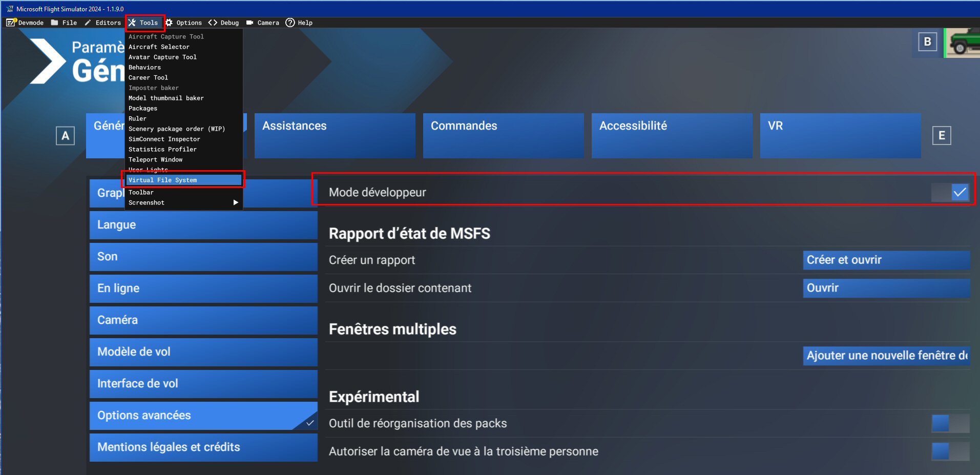The image size is (980, 475).
Task: Click the E next-tab key indicator
Action: 942,136
